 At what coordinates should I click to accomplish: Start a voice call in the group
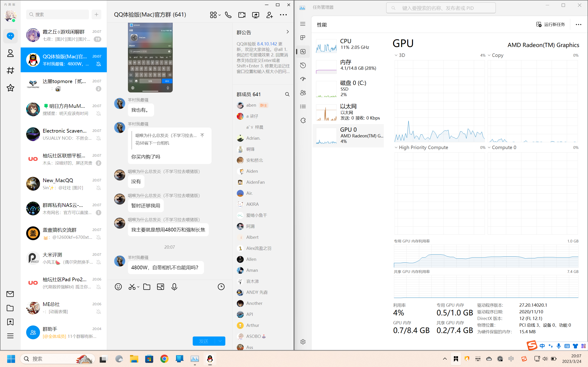click(x=228, y=15)
